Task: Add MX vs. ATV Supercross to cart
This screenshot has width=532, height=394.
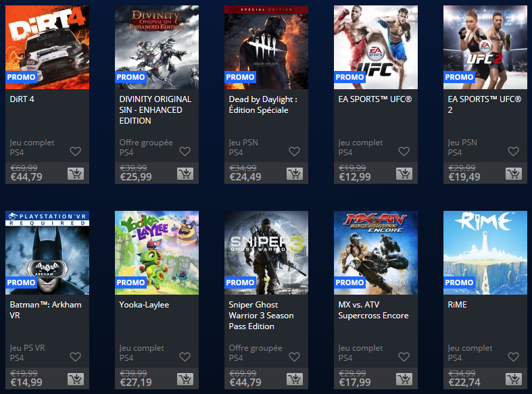Action: (404, 379)
